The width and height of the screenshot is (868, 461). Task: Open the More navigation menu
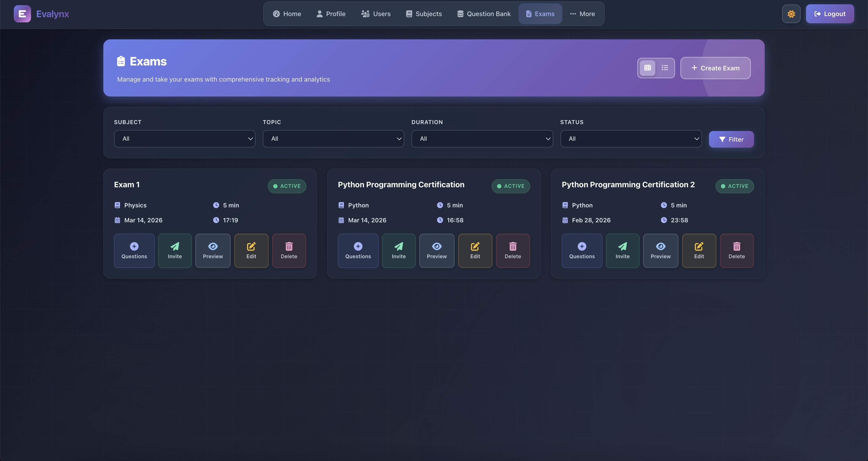coord(582,14)
